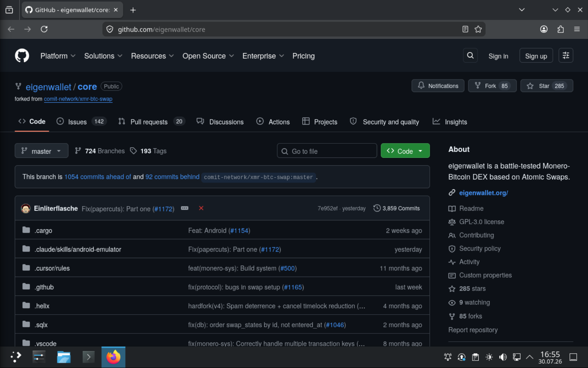View 3,859 Commits history
Screen dimensions: 588x368
pyautogui.click(x=397, y=208)
